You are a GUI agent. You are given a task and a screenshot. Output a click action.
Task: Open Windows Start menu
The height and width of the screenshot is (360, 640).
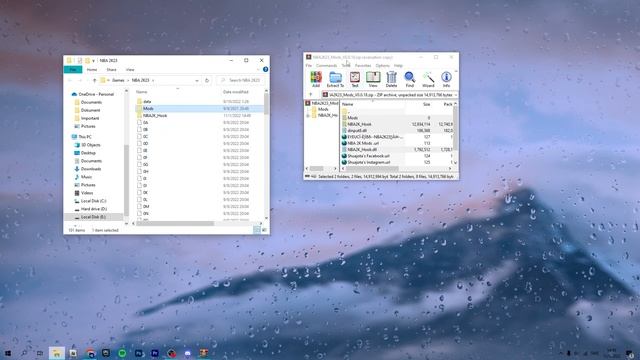click(x=7, y=353)
